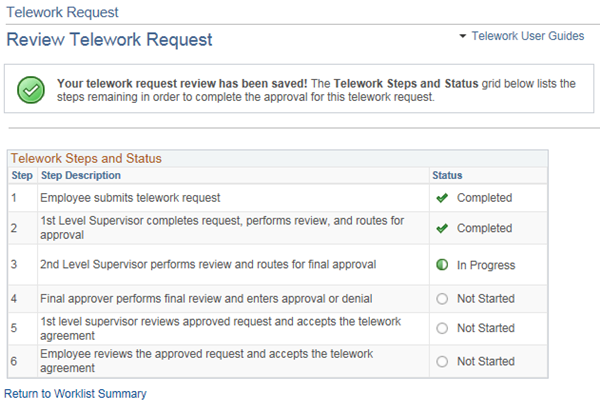
Task: Click the green success checkmark icon
Action: 32,91
